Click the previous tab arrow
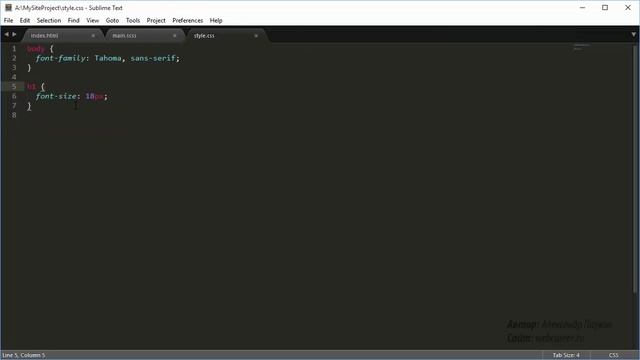Image resolution: width=640 pixels, height=360 pixels. coord(7,35)
